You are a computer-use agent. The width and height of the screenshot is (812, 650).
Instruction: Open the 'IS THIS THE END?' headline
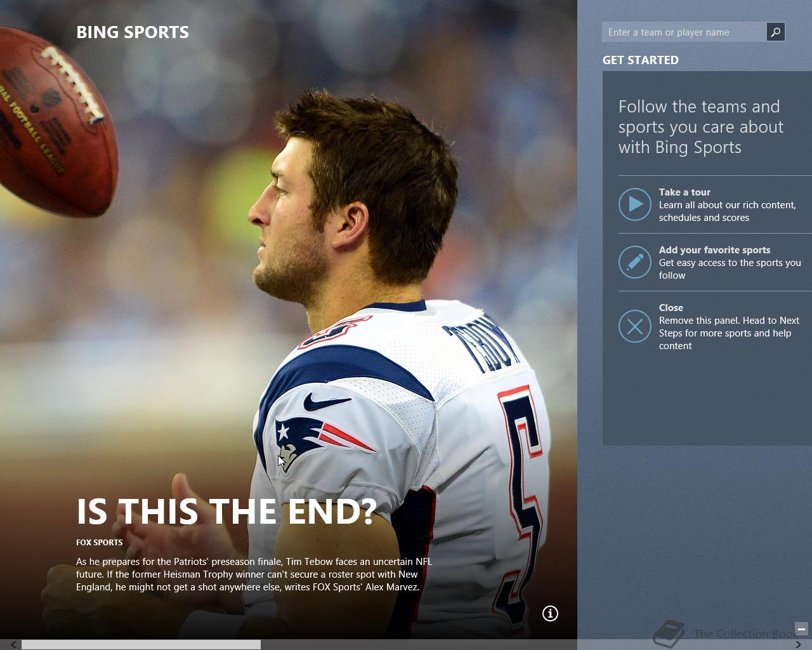226,512
